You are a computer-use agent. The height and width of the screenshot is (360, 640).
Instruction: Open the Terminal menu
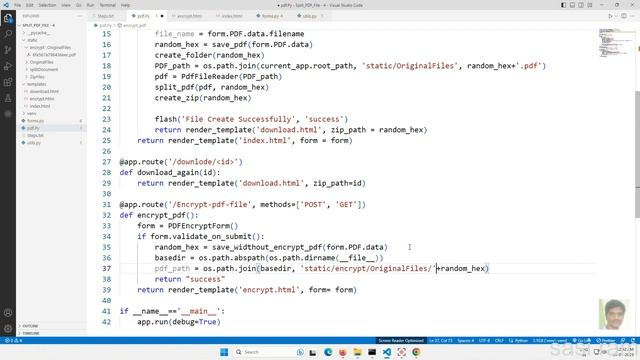[x=108, y=5]
